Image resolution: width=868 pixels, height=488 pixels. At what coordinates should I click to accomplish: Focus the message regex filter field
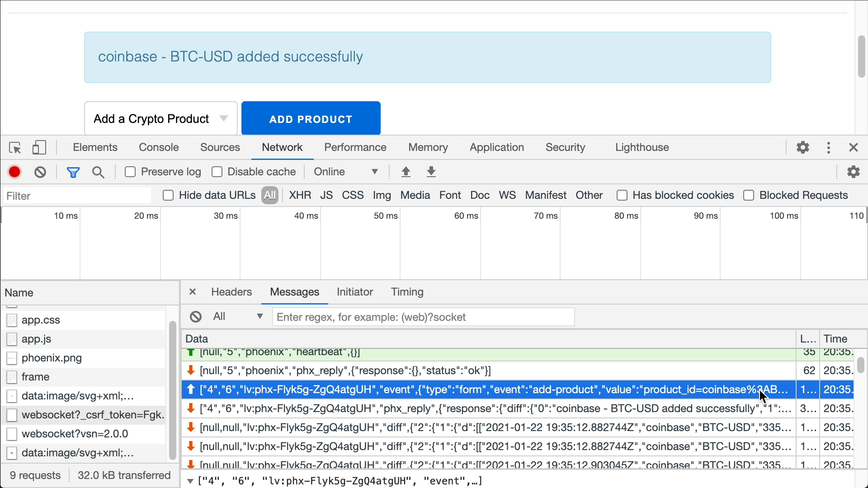coord(424,317)
